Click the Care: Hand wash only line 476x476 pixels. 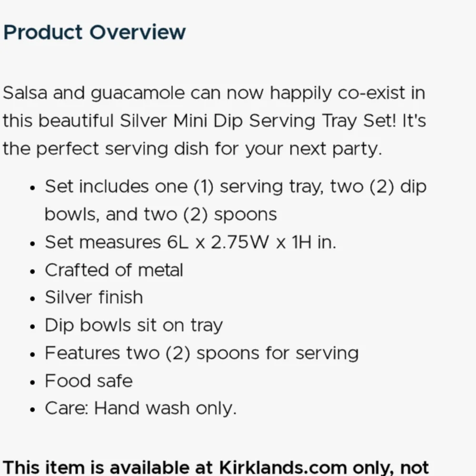[140, 408]
